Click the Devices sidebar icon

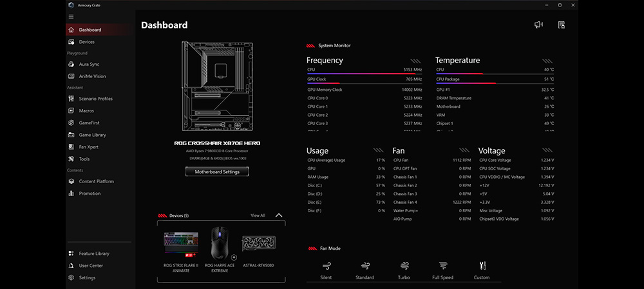71,41
